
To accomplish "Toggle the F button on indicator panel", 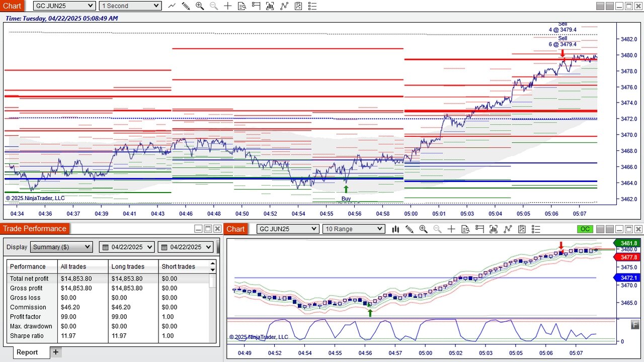I will pyautogui.click(x=635, y=324).
